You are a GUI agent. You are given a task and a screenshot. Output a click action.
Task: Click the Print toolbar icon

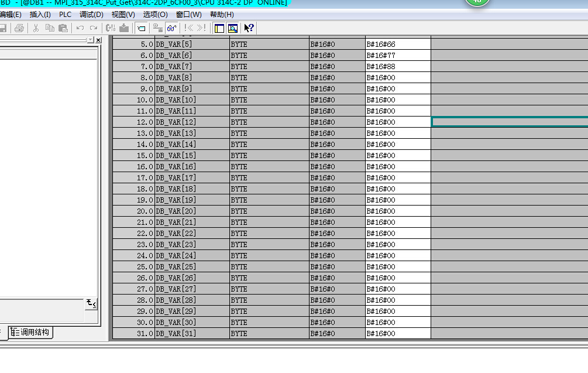point(19,28)
